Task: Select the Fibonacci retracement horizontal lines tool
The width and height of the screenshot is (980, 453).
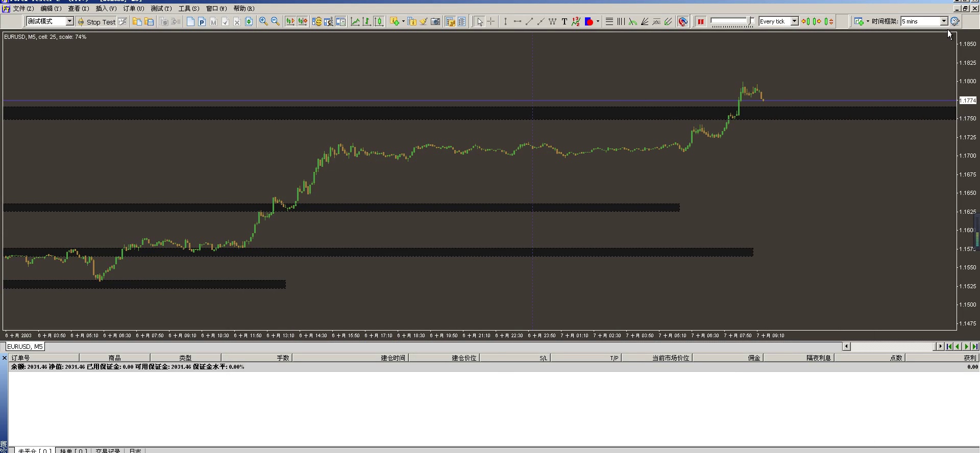Action: coord(609,21)
